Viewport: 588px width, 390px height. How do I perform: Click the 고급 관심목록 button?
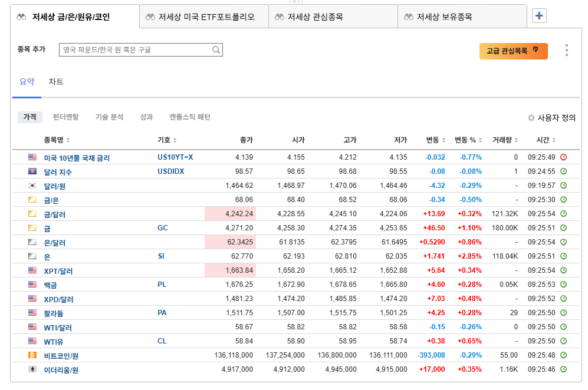point(513,51)
